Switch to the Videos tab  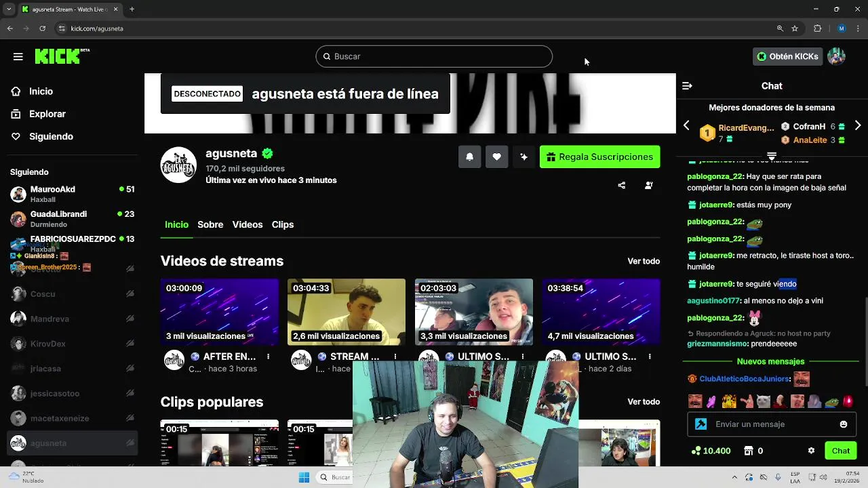pos(248,224)
